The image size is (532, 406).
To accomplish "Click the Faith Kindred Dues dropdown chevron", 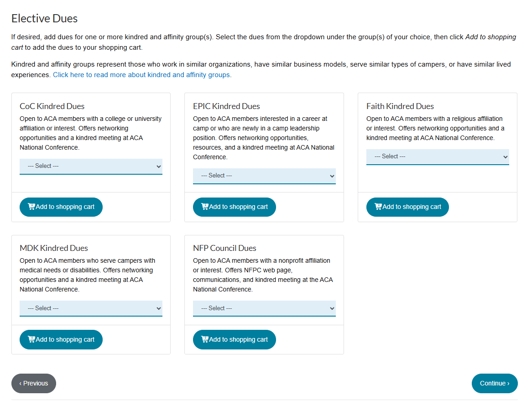I will (x=505, y=157).
